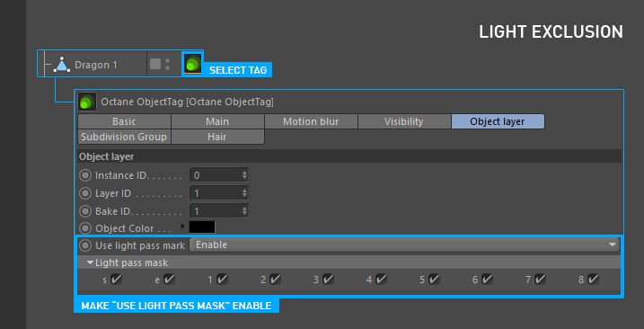Toggle the visibility dots on Dragon 1

168,64
